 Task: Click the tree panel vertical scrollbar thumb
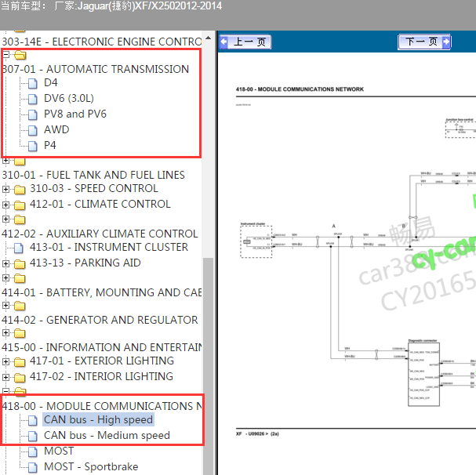point(209,364)
